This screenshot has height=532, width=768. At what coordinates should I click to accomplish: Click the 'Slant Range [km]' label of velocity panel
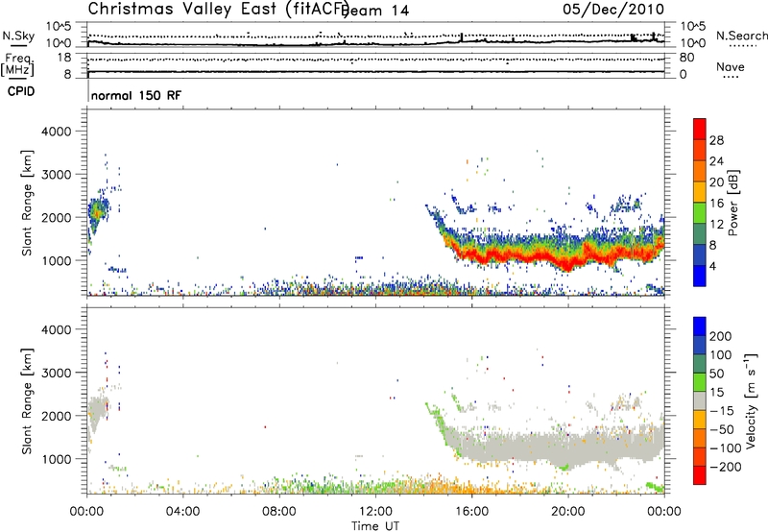pos(27,401)
